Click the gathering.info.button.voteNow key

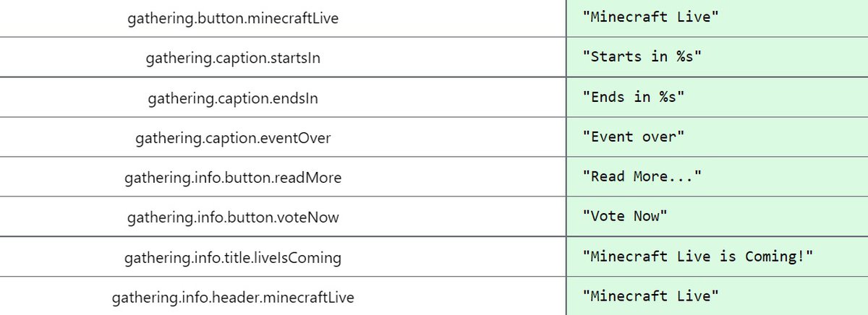click(x=233, y=217)
